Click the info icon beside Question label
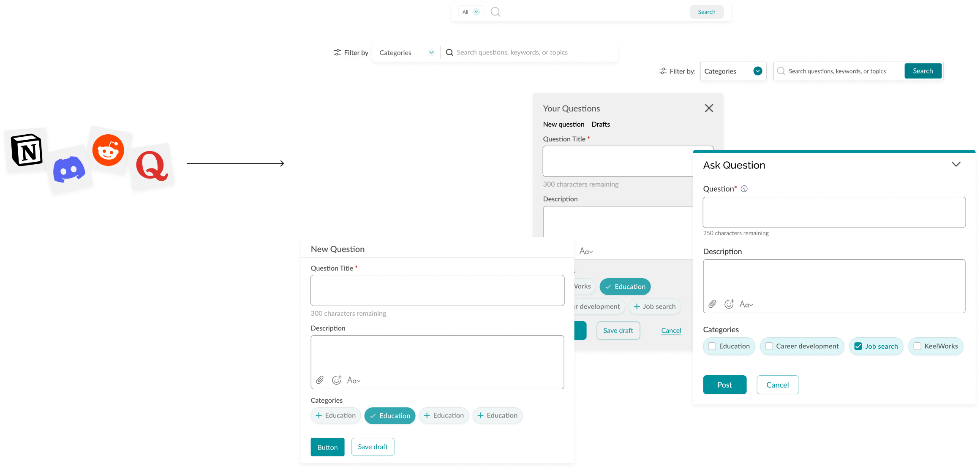This screenshot has width=980, height=469. click(x=744, y=189)
